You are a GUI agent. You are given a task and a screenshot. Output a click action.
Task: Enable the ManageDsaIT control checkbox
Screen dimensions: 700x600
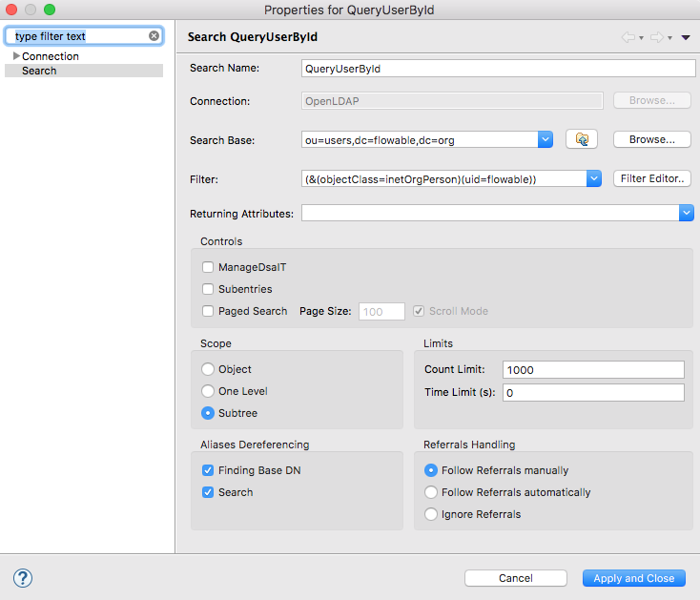pyautogui.click(x=208, y=268)
